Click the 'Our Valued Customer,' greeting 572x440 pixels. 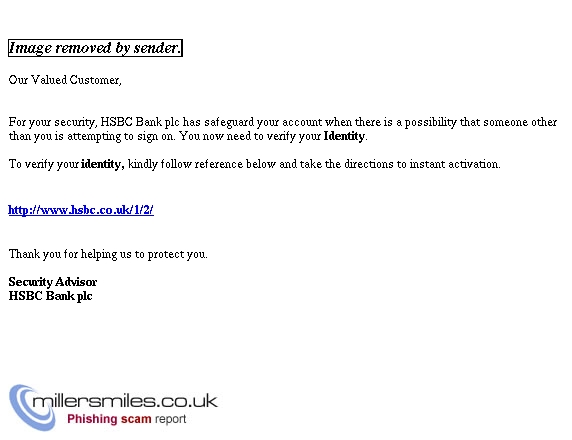point(65,80)
